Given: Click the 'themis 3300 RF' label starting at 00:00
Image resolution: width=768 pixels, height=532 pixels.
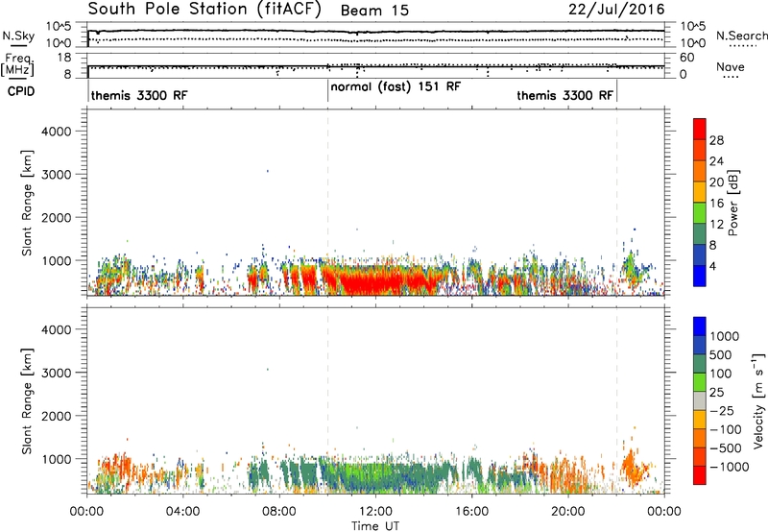Looking at the screenshot, I should click(139, 95).
